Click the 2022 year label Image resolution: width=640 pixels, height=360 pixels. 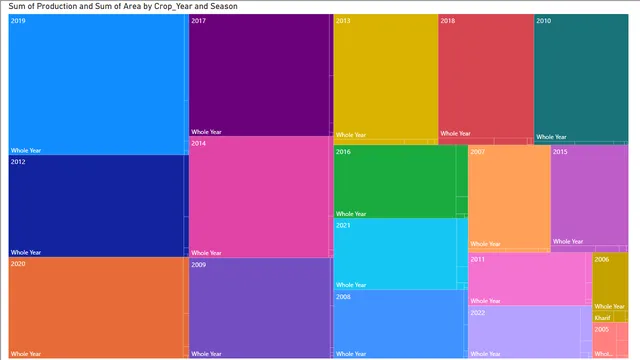point(478,313)
